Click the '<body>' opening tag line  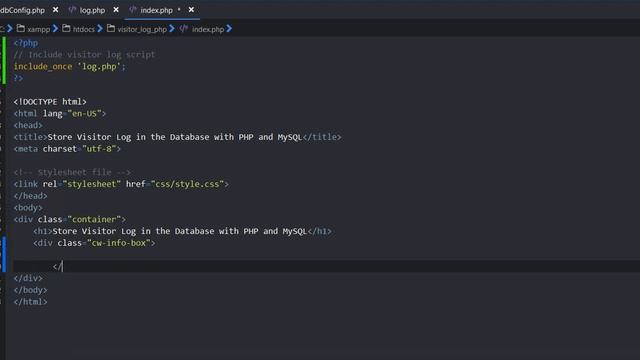pyautogui.click(x=28, y=208)
